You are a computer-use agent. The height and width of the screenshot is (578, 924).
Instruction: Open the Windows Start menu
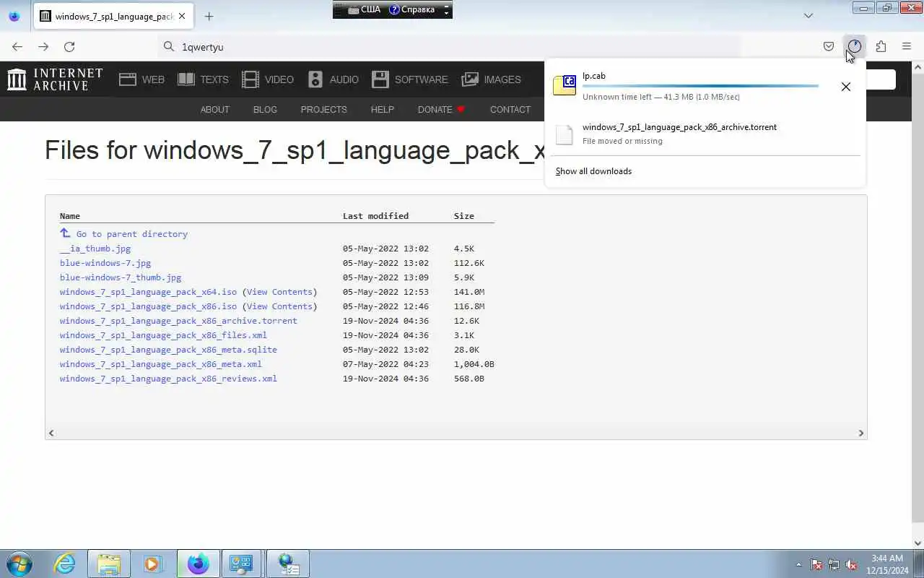pos(19,564)
